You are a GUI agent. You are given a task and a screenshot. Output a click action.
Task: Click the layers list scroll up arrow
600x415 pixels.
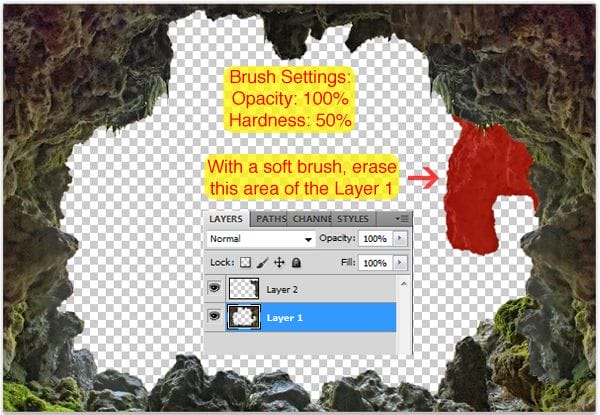point(403,281)
